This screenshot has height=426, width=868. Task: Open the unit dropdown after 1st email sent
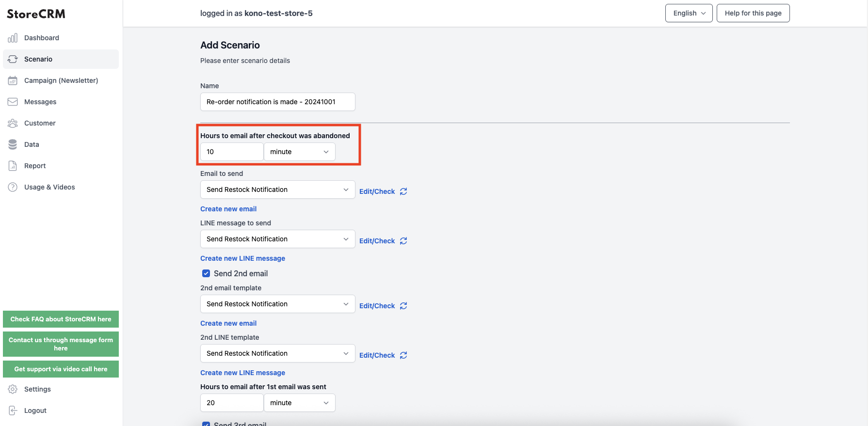(x=300, y=403)
